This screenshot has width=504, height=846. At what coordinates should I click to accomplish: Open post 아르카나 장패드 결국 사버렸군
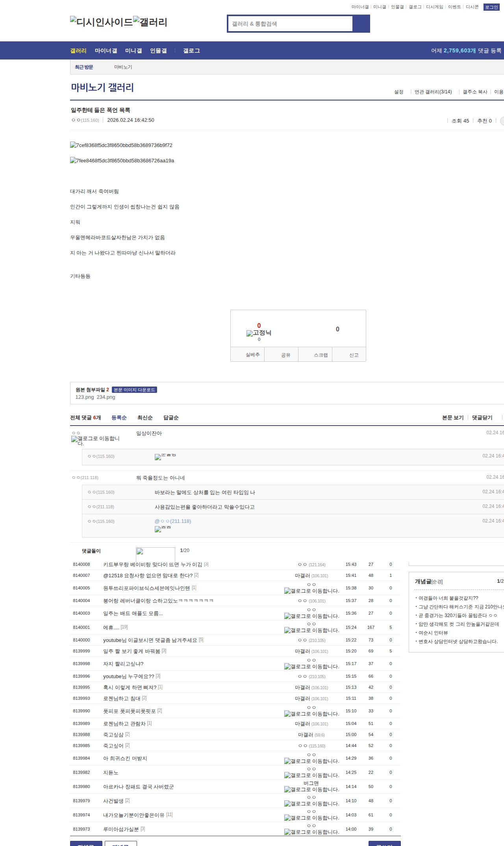click(x=139, y=787)
